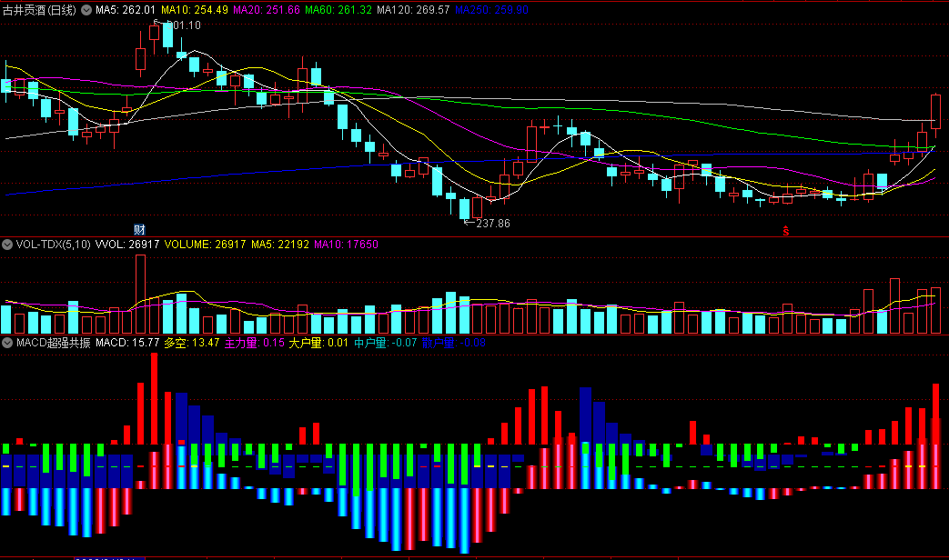Click the VVOL: 26917 value
The height and width of the screenshot is (560, 949).
click(127, 245)
